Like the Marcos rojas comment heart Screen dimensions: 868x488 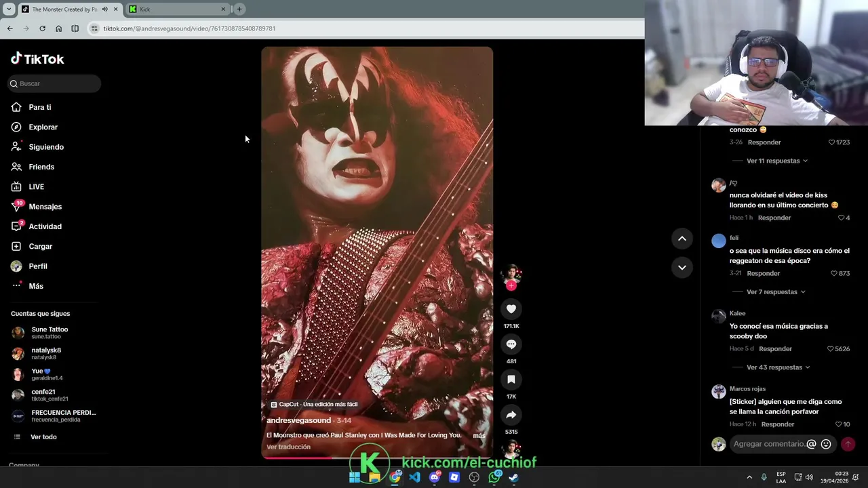[838, 424]
